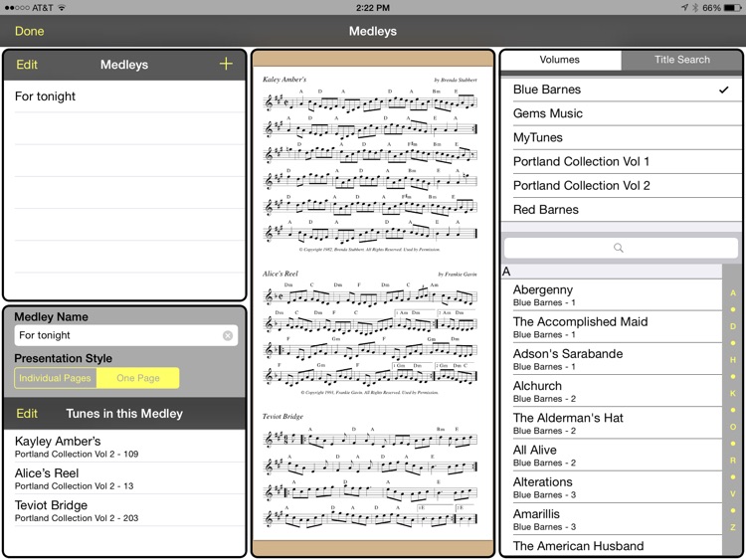The width and height of the screenshot is (746, 560).
Task: Select Alice's Reel tune in the medley
Action: (124, 478)
